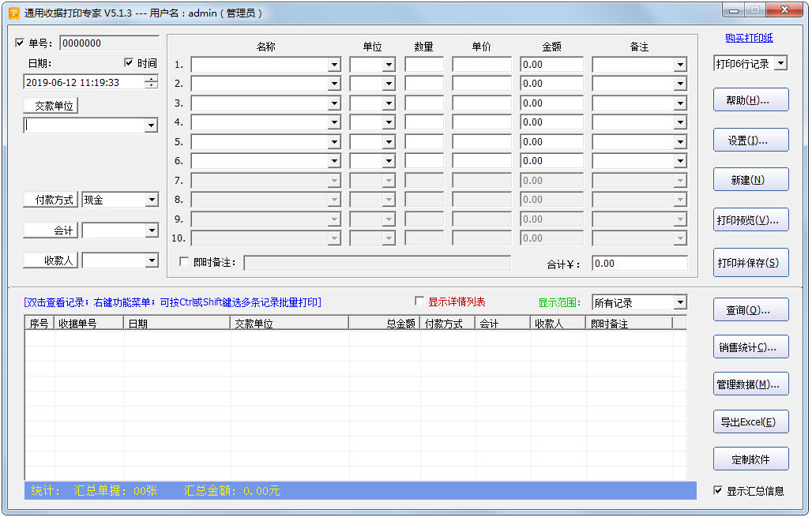Screen dimensions: 812x517
Task: Sort by 会计 column header in list
Action: 503,324
